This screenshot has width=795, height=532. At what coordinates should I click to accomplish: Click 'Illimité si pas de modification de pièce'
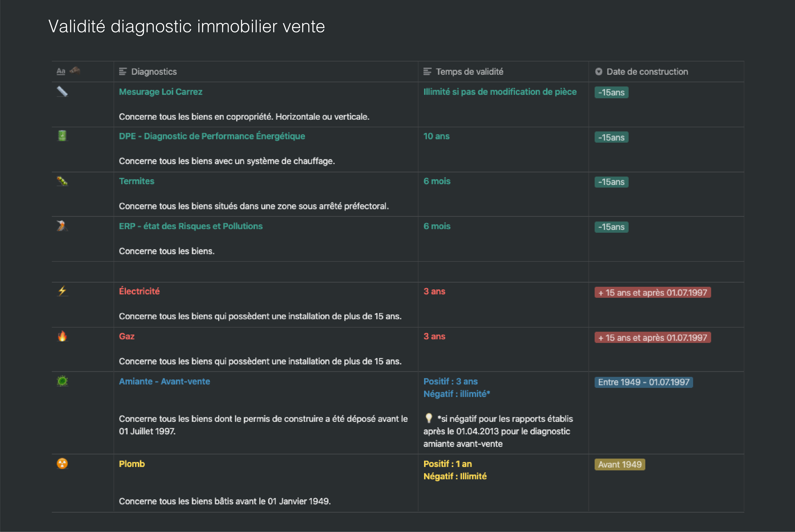(500, 92)
